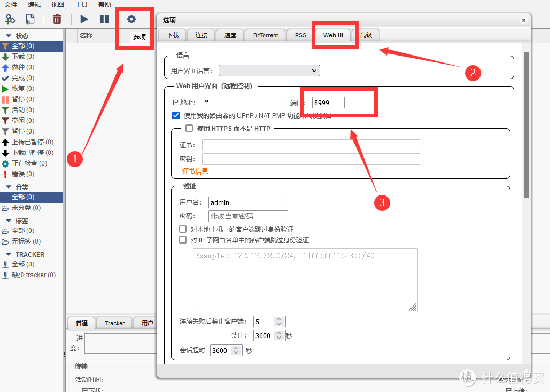Viewport: 550px width, 392px height.
Task: Filter torrents by 下载 (0)
Action: click(23, 57)
